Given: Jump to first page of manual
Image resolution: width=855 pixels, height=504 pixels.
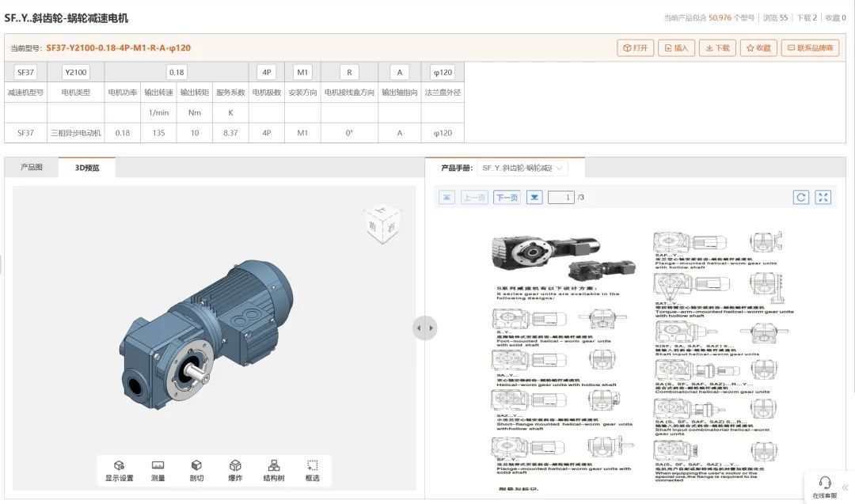Looking at the screenshot, I should 446,197.
